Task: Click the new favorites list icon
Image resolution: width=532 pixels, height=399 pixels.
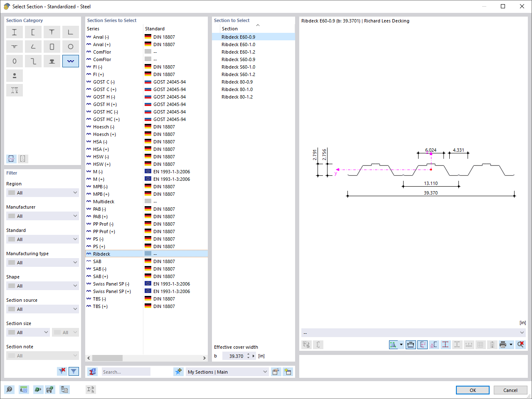Action: 288,372
